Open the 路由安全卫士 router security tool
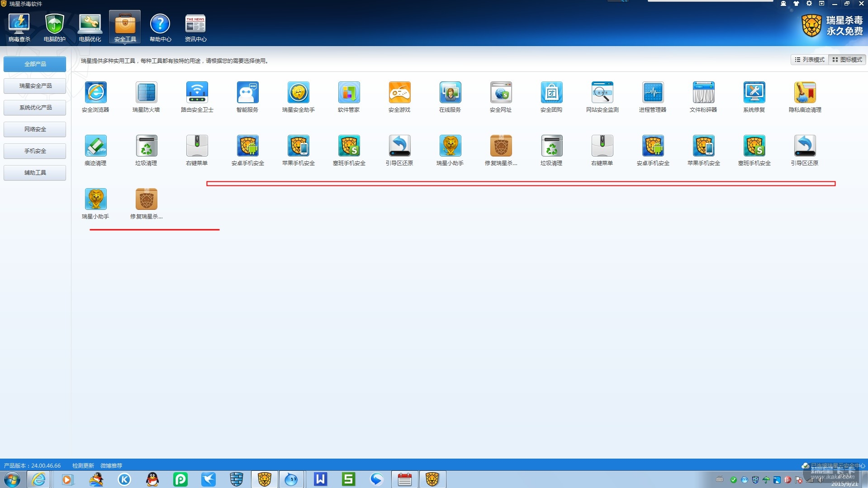The image size is (868, 488). click(197, 97)
